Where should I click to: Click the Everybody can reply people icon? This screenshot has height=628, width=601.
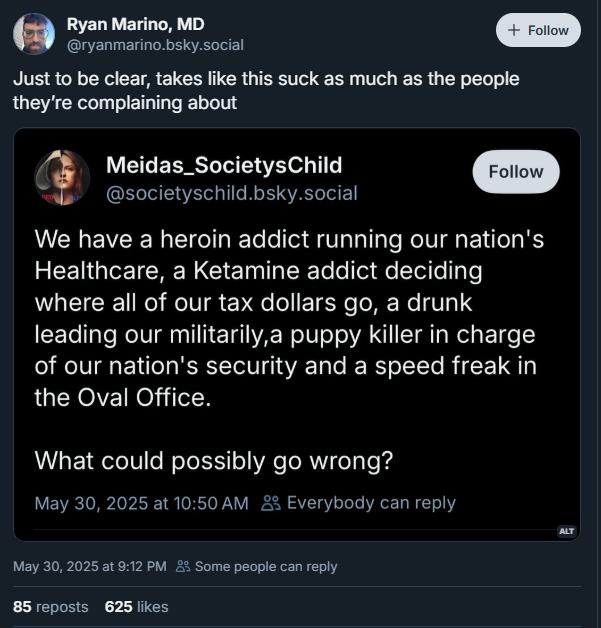click(270, 503)
